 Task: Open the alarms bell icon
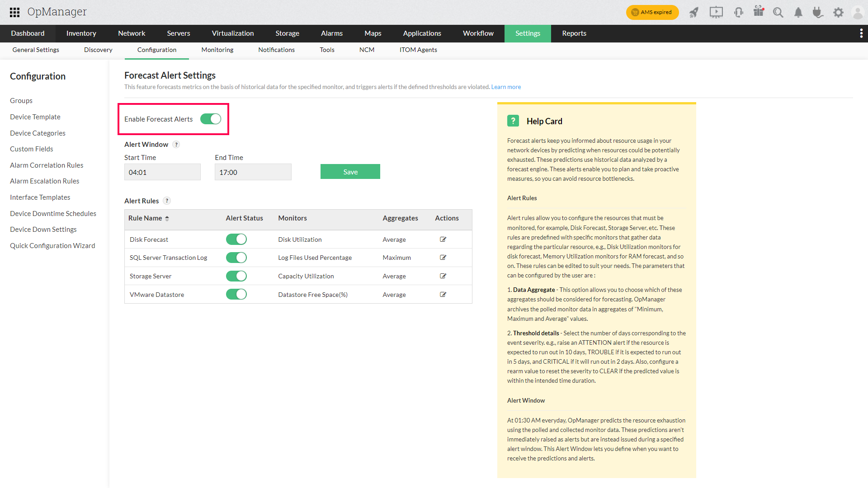(798, 12)
